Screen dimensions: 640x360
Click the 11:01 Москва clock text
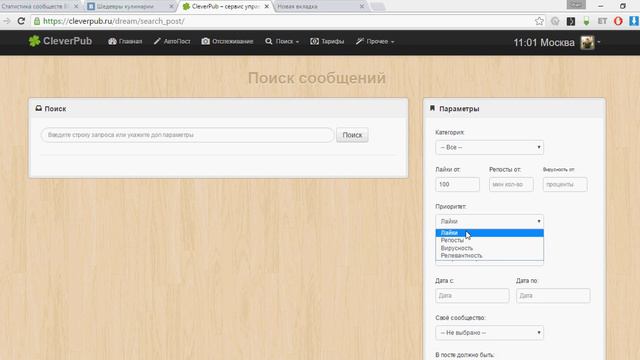point(544,42)
